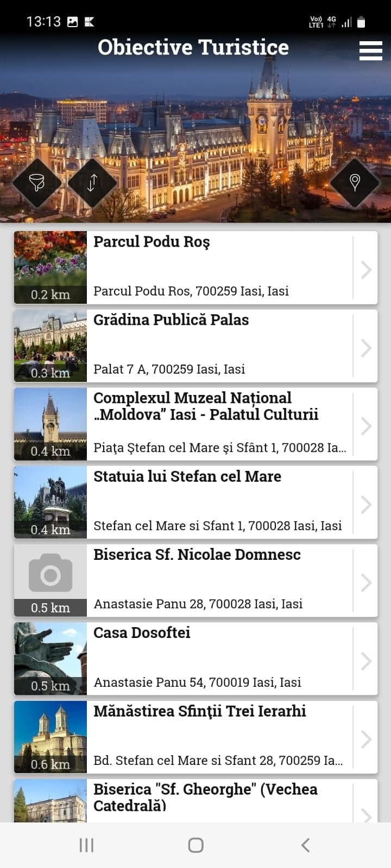Screen dimensions: 391x868
Task: Tap Parcul Podu Roș flower thumbnail
Action: click(51, 260)
